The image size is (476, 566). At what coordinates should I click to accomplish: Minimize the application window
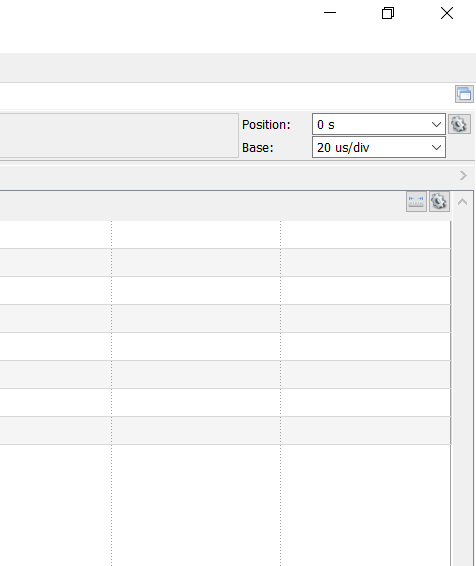[330, 13]
